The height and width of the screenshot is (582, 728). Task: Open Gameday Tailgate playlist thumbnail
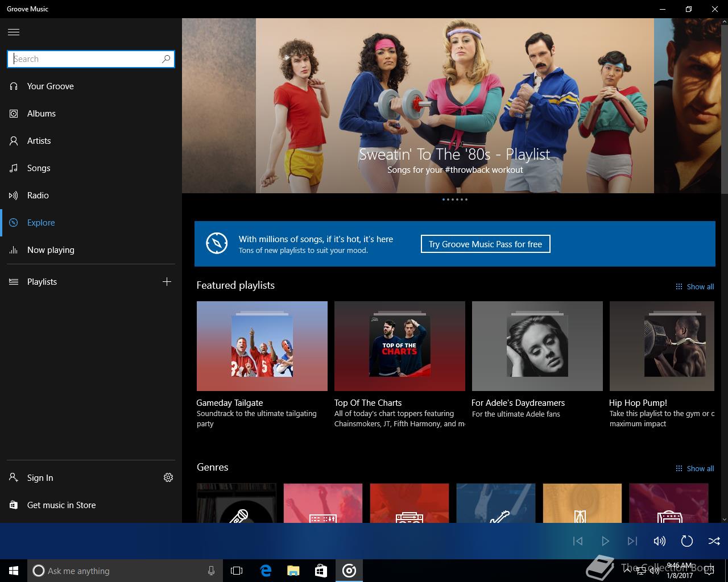262,346
